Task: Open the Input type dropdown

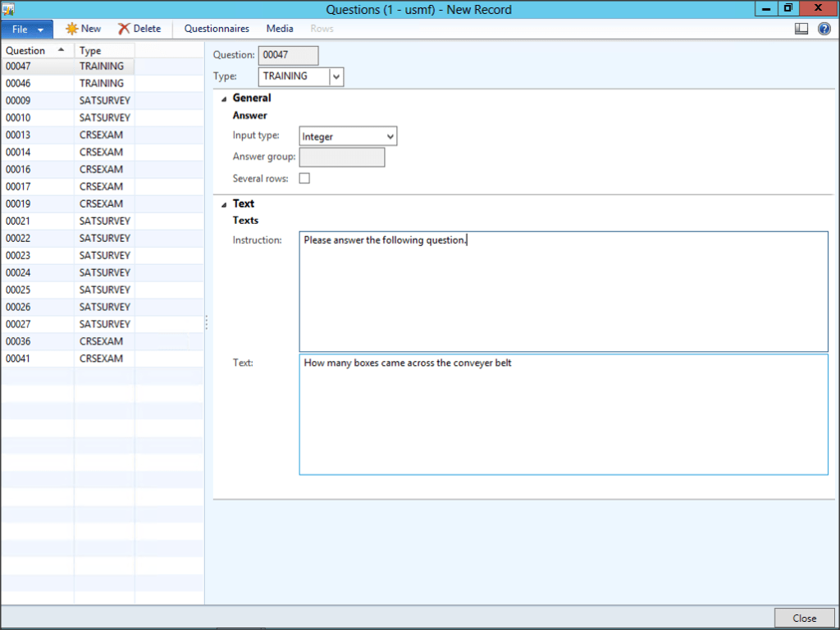Action: [390, 136]
